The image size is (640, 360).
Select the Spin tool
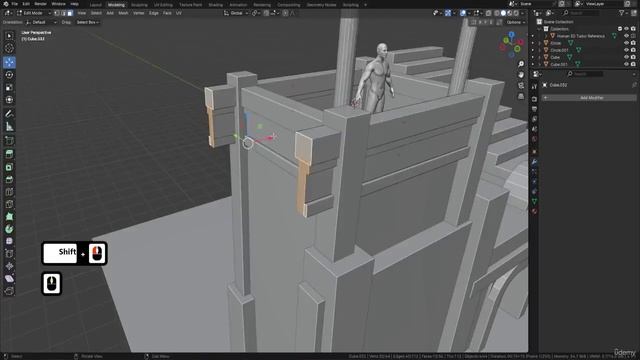tap(9, 229)
